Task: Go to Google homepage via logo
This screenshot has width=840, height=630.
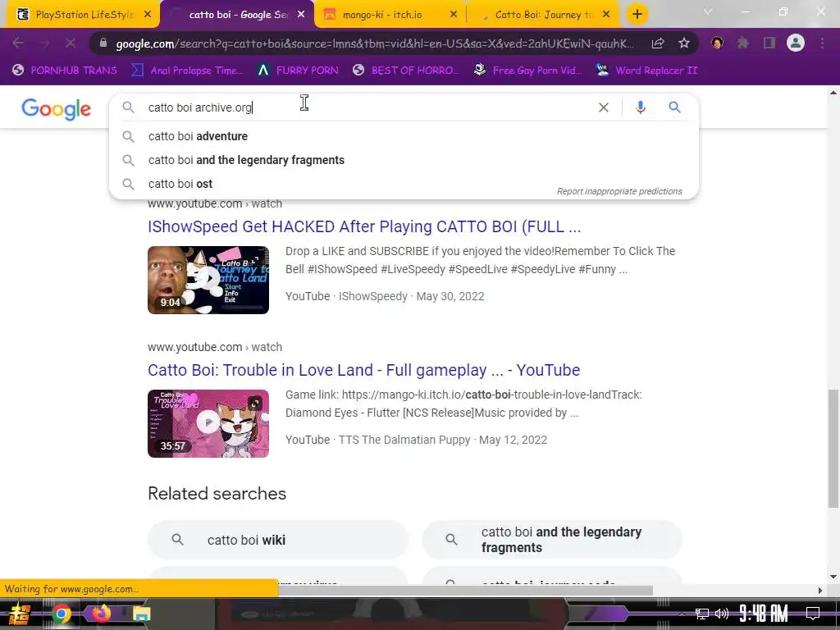Action: click(x=57, y=109)
